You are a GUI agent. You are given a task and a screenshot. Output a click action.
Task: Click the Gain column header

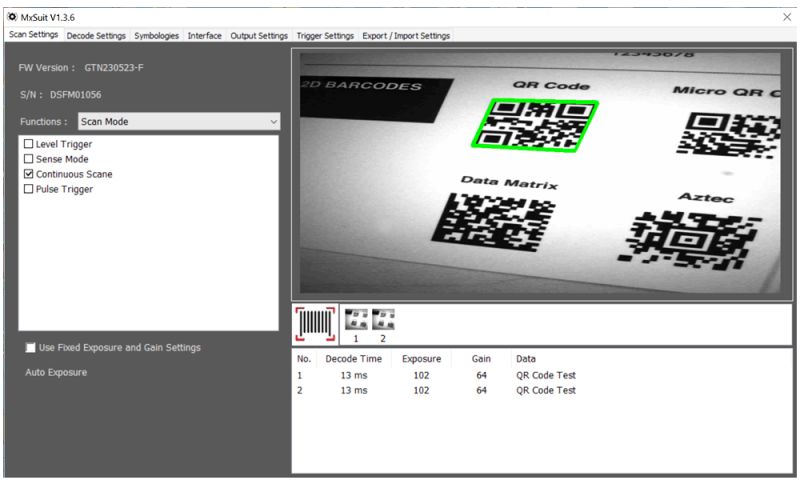click(x=481, y=359)
